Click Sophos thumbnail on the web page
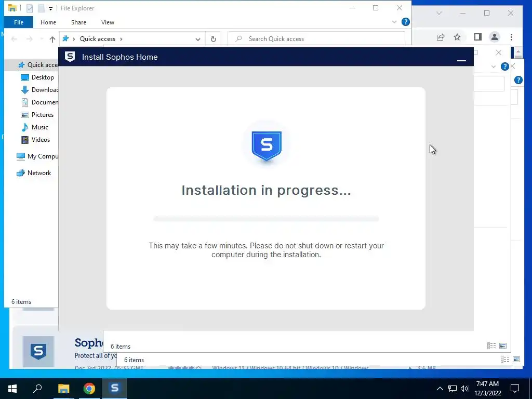The width and height of the screenshot is (532, 399). pyautogui.click(x=38, y=352)
